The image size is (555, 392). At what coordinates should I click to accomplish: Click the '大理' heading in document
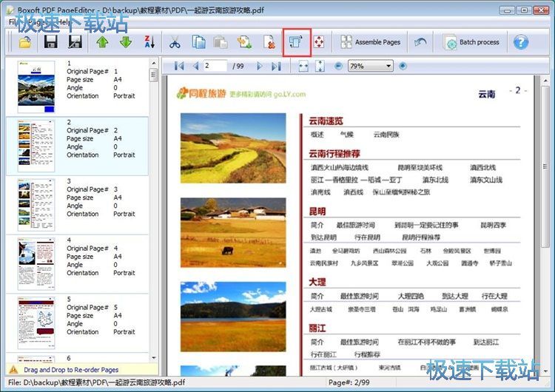click(317, 282)
